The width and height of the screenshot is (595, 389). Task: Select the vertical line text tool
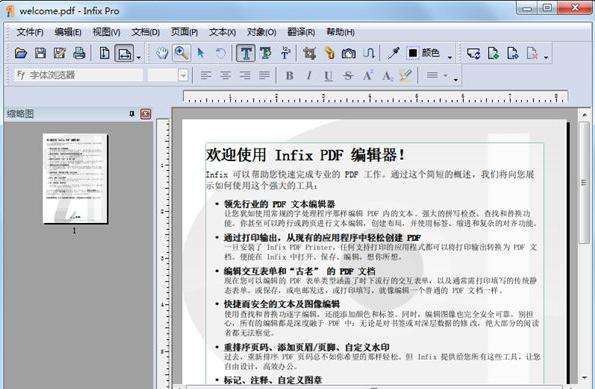coord(285,53)
